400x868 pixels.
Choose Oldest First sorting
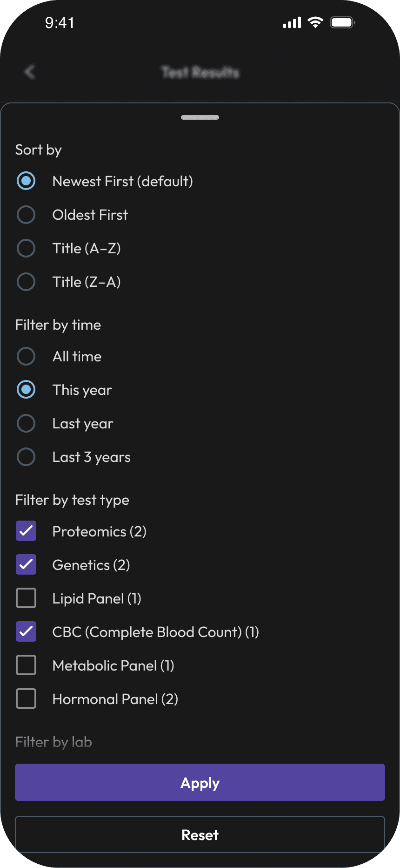(26, 215)
